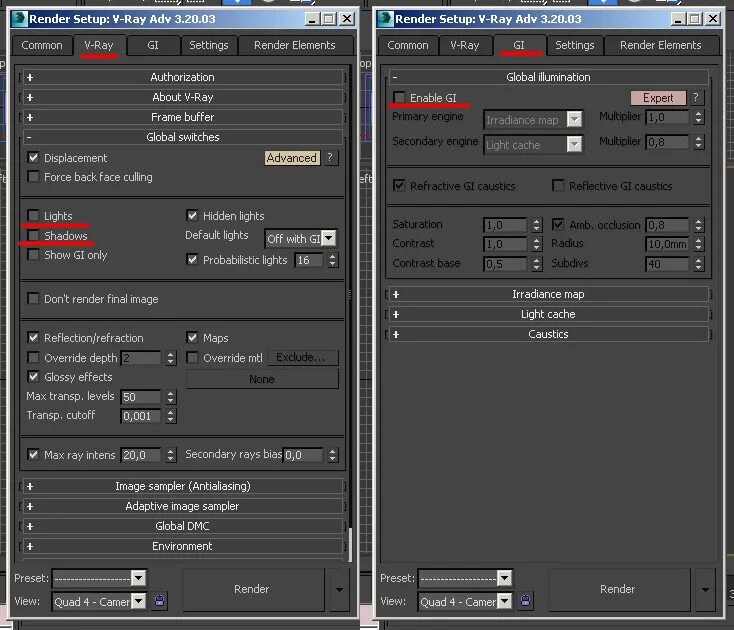The image size is (734, 630).
Task: Tick the Enable GI checkbox
Action: [399, 97]
